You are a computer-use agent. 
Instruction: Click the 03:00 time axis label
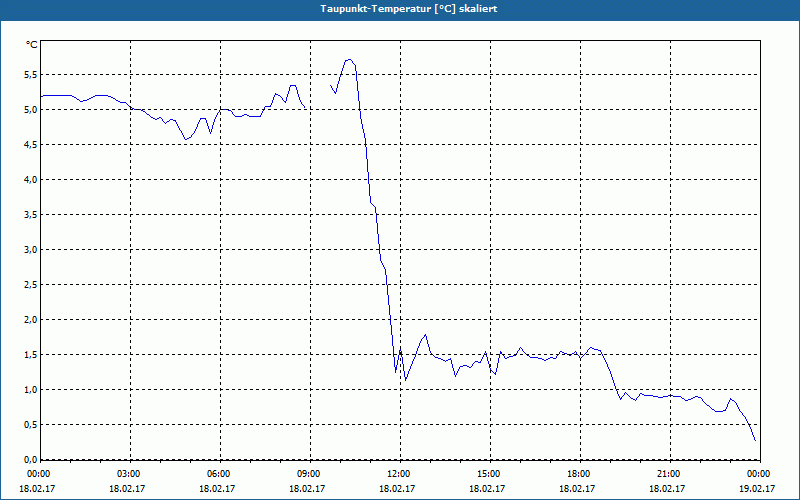click(x=131, y=474)
